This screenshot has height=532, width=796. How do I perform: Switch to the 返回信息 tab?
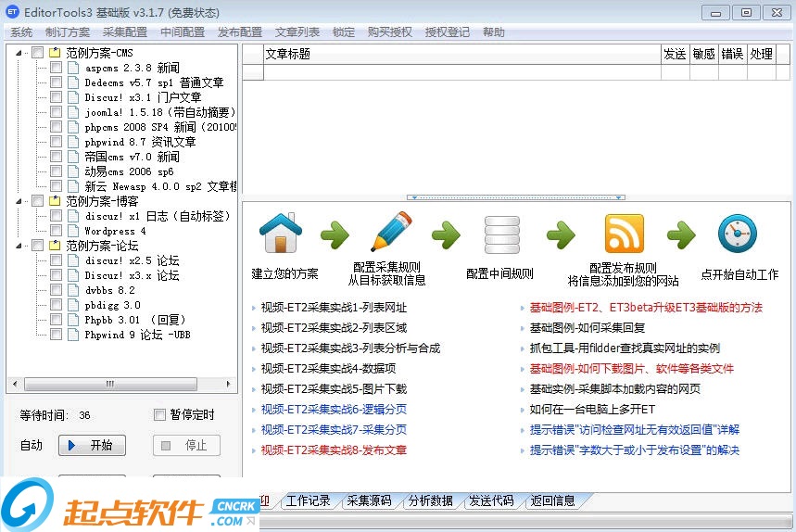(552, 501)
